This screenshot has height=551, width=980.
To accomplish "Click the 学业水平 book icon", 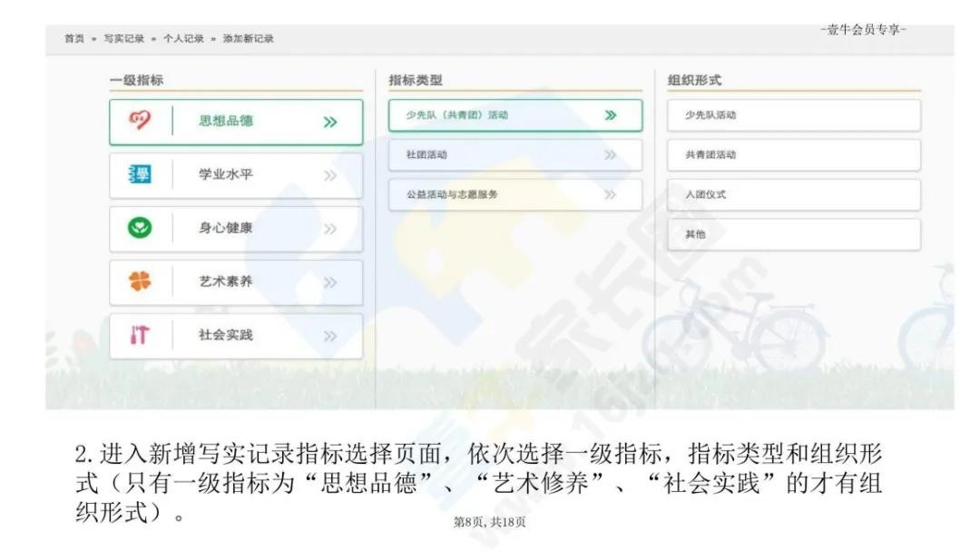I will point(141,174).
